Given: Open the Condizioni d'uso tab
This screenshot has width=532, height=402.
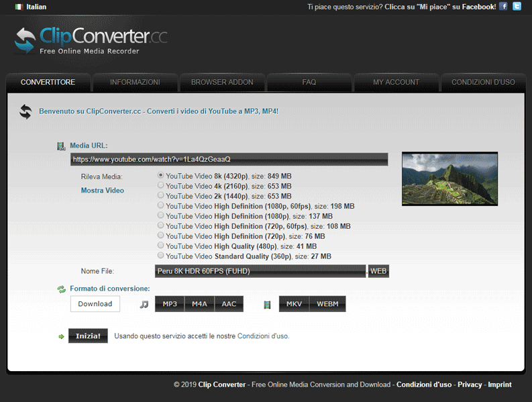Looking at the screenshot, I should [484, 83].
